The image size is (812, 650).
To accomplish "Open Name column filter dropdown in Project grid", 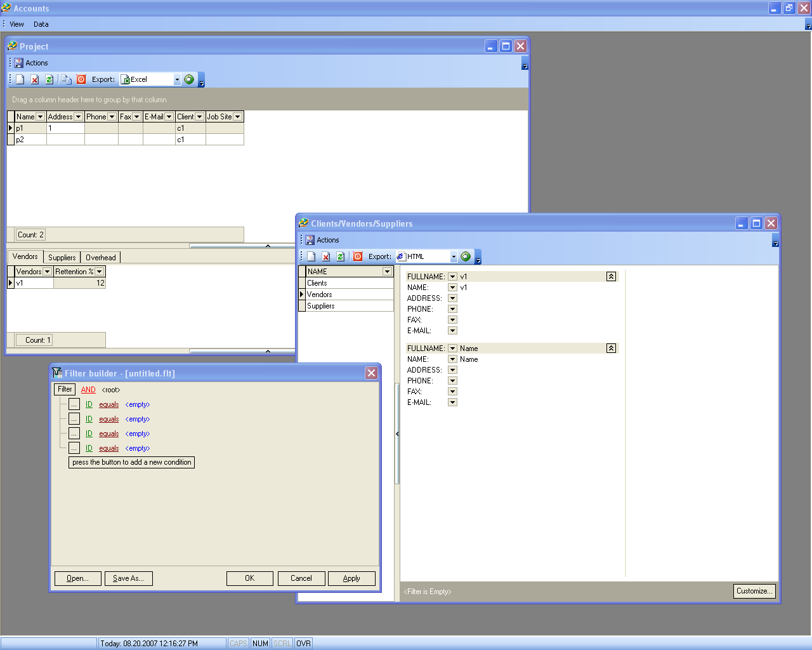I will 40,117.
